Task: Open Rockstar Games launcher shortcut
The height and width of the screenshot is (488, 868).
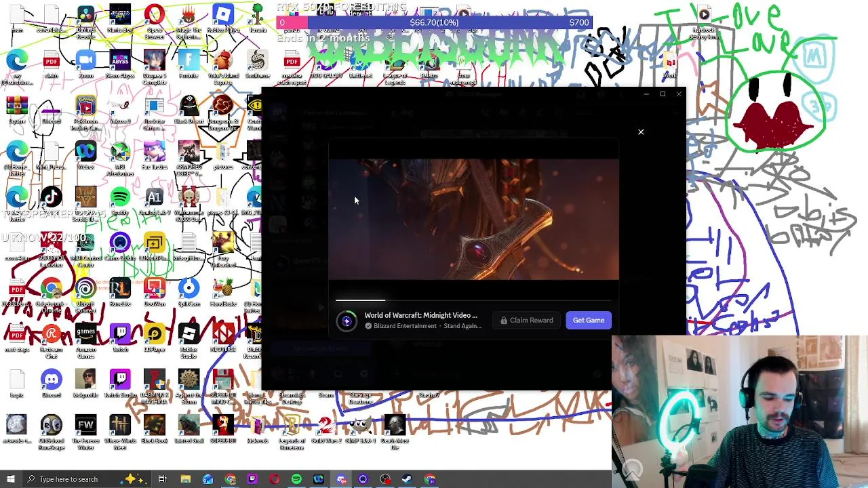Action: 155,113
